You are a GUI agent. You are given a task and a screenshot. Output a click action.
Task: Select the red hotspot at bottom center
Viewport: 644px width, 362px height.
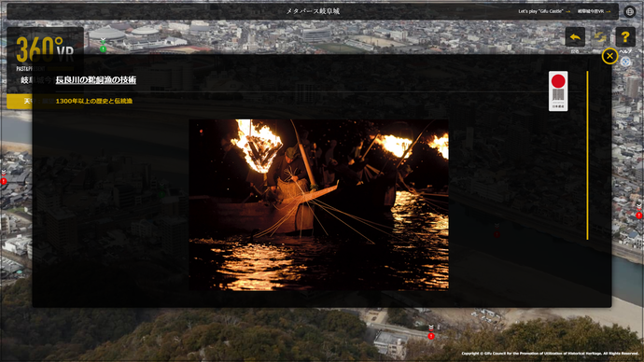coord(431,336)
